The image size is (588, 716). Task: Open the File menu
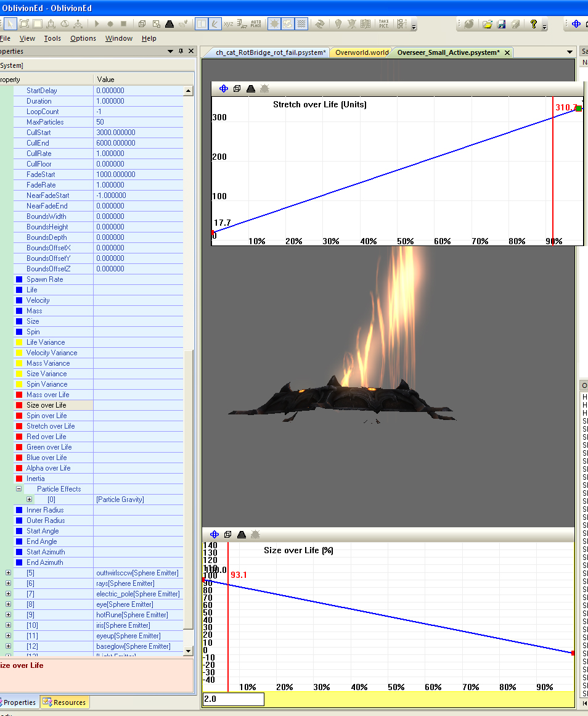[5, 38]
